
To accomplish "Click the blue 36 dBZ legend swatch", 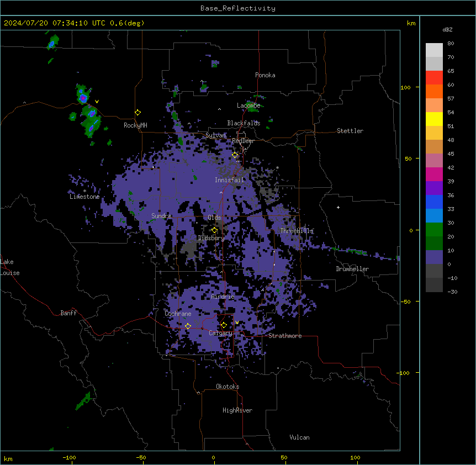I will (x=434, y=202).
